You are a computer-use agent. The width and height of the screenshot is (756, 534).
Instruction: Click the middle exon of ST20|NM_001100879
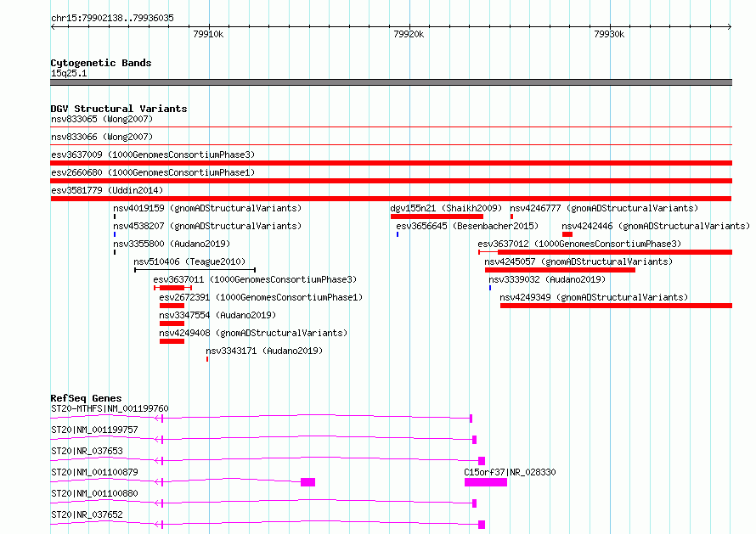pos(308,482)
